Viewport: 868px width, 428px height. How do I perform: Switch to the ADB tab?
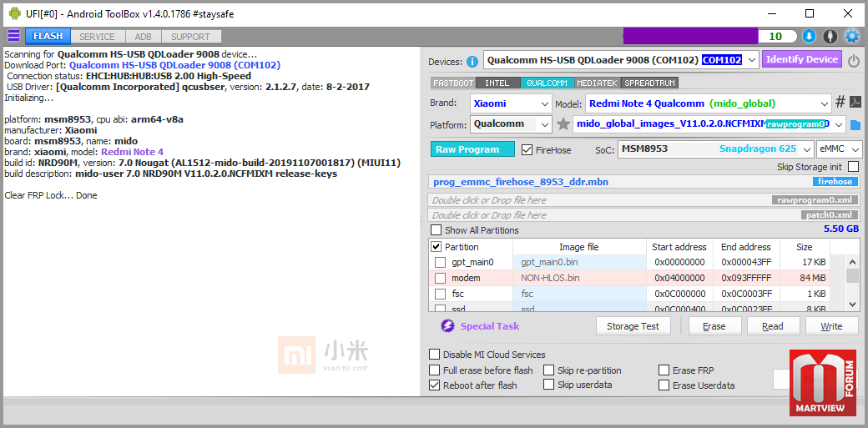[143, 37]
